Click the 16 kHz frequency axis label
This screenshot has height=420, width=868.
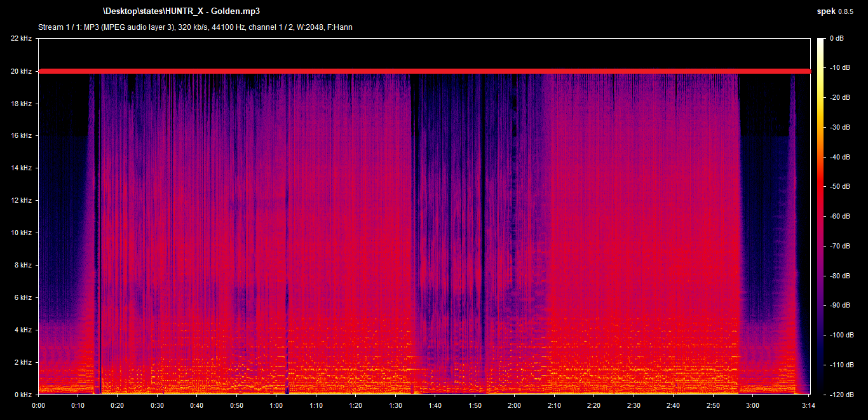coord(21,136)
